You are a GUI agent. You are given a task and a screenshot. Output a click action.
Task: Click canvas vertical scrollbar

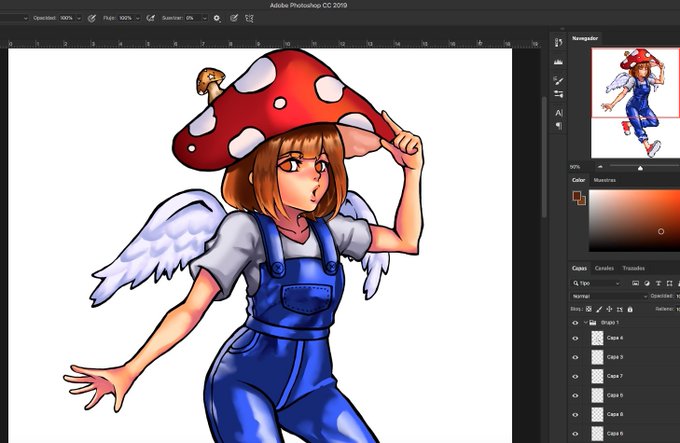tap(544, 158)
